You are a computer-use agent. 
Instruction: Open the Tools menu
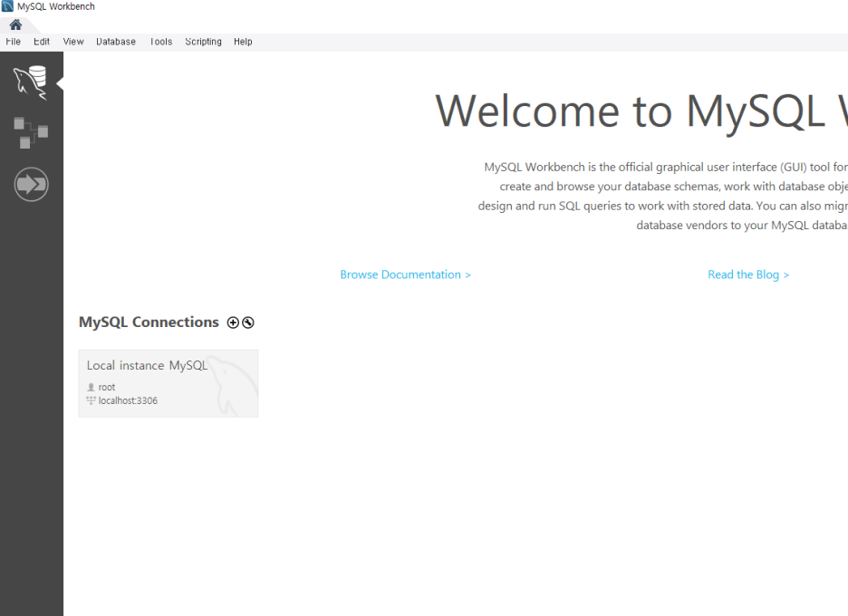(161, 42)
